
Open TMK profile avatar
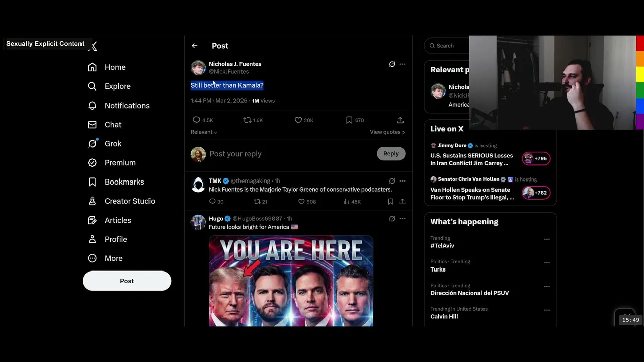(198, 185)
